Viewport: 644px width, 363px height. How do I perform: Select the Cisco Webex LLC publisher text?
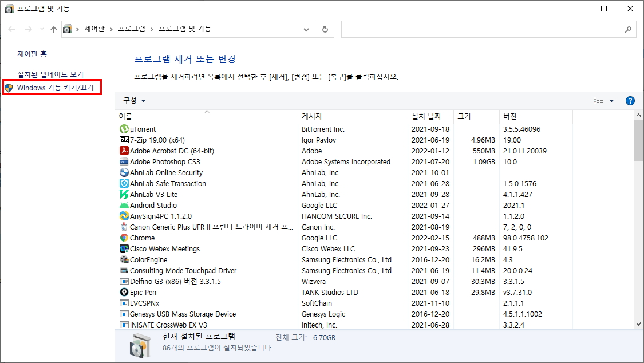[328, 249]
